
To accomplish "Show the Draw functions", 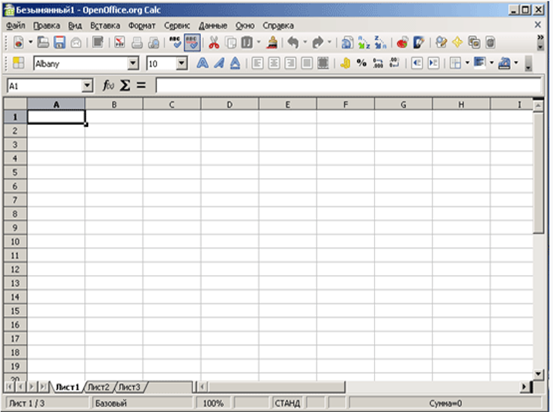I will [419, 43].
